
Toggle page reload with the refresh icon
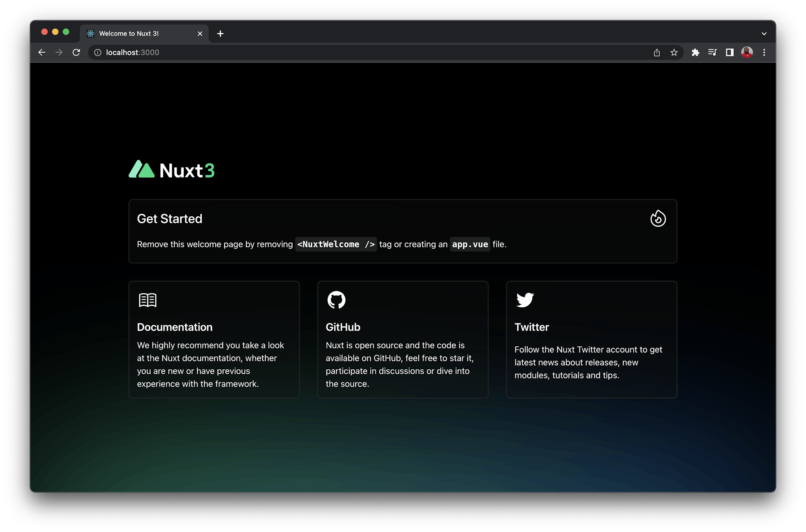(76, 52)
